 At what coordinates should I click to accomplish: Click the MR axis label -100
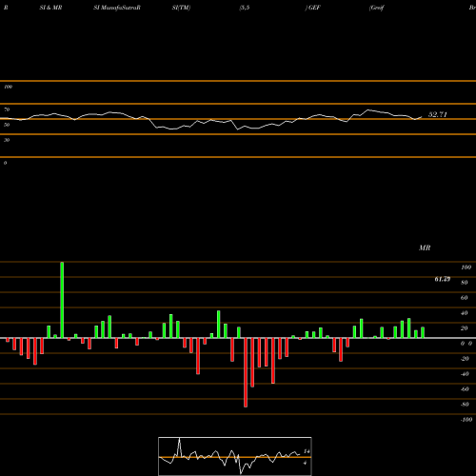466,420
